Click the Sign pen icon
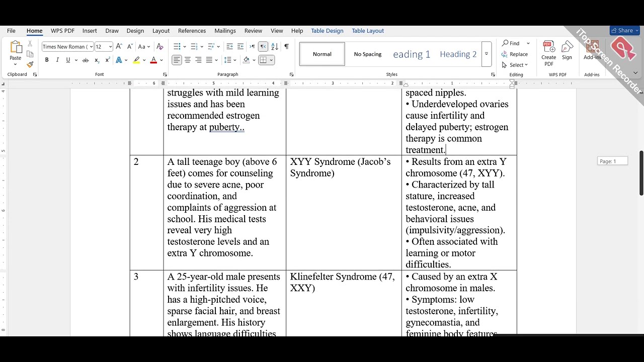This screenshot has height=362, width=644. [567, 50]
